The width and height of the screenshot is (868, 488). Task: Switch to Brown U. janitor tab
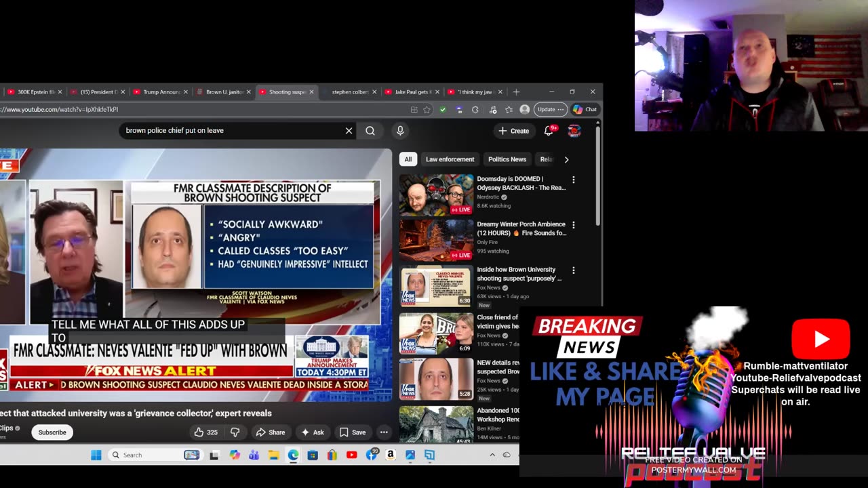point(224,91)
